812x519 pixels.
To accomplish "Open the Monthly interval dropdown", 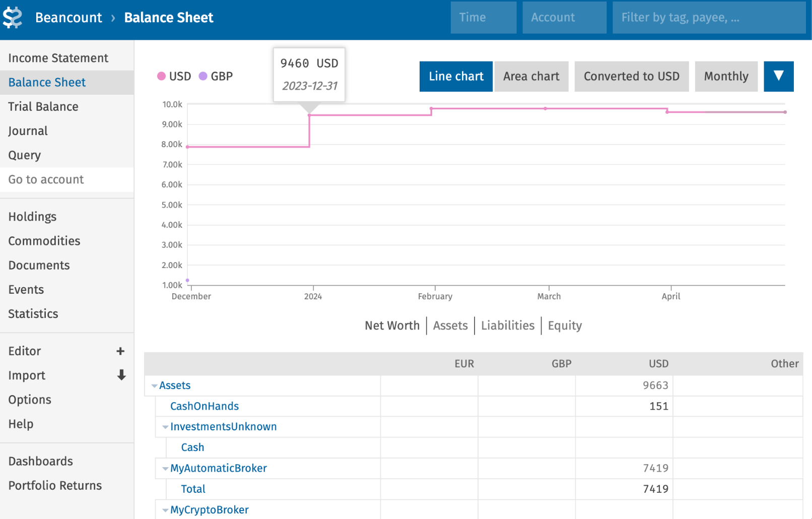I will (726, 76).
